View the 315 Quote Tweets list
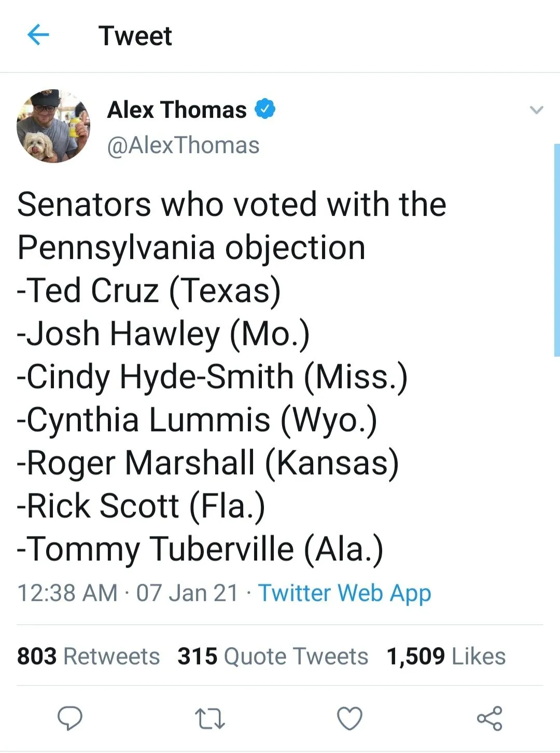The width and height of the screenshot is (560, 753). point(273,656)
